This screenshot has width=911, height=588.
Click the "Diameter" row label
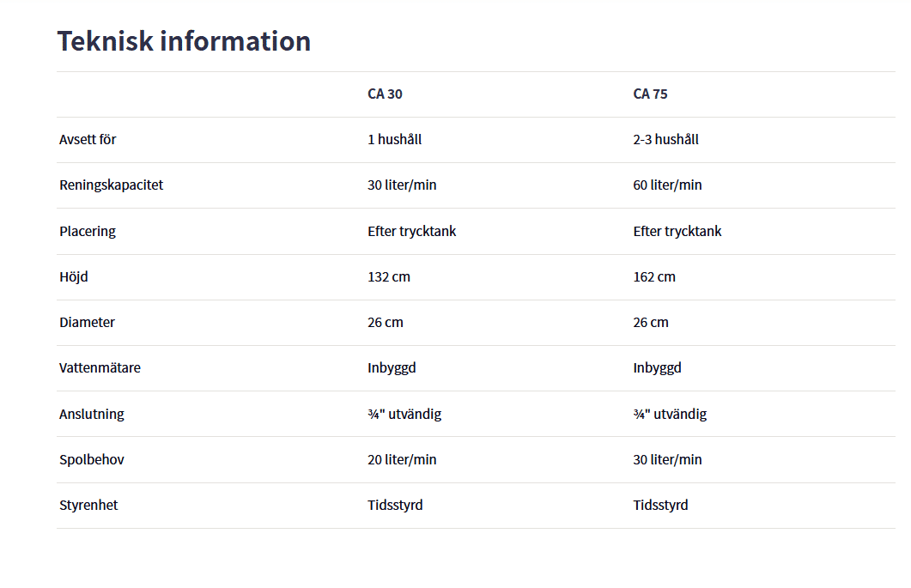87,323
